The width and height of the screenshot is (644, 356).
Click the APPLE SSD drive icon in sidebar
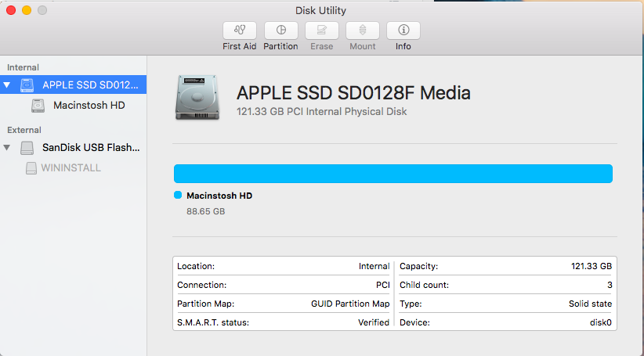27,85
